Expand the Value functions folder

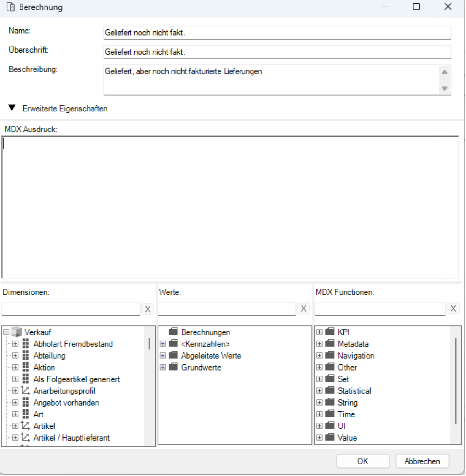click(x=319, y=438)
